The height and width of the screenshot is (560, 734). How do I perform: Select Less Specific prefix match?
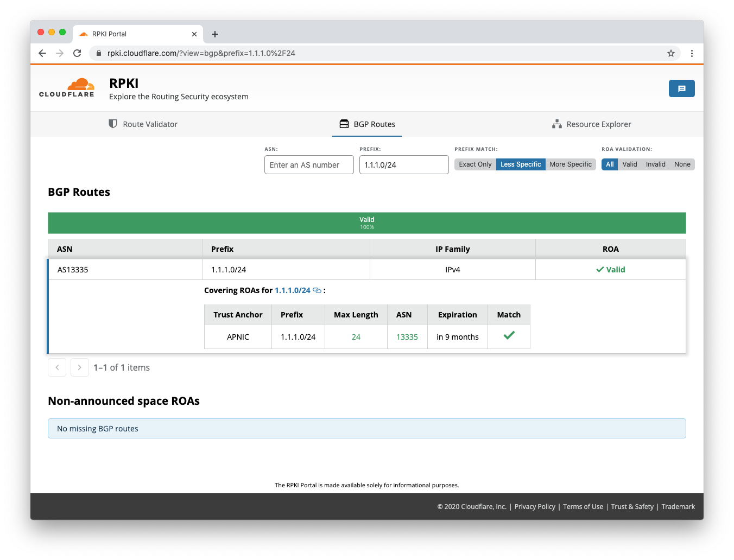521,164
